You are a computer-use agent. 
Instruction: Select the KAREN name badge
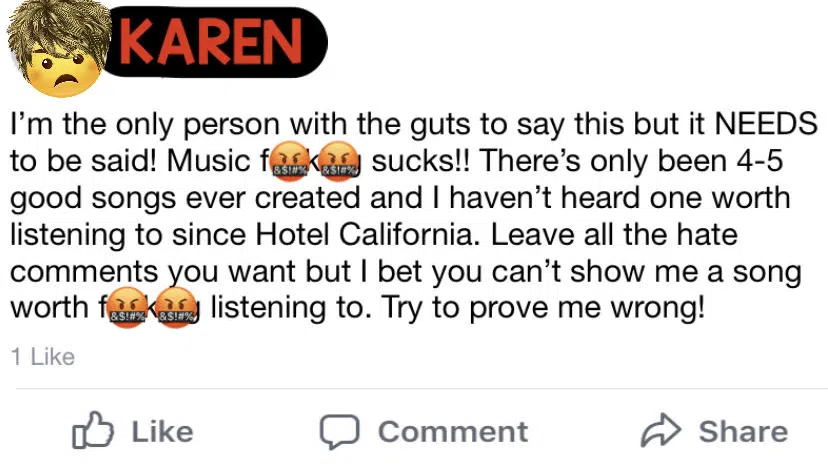click(x=214, y=42)
